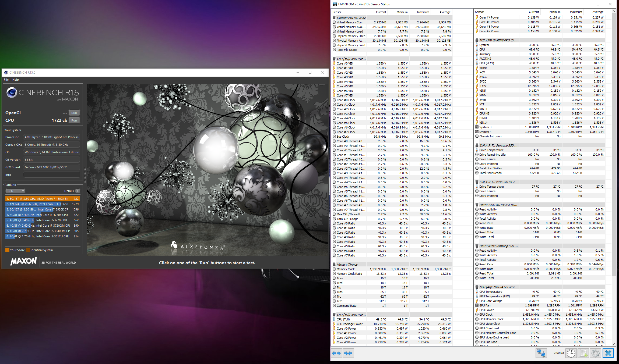Run the CPU benchmark
619x364 pixels.
(74, 120)
